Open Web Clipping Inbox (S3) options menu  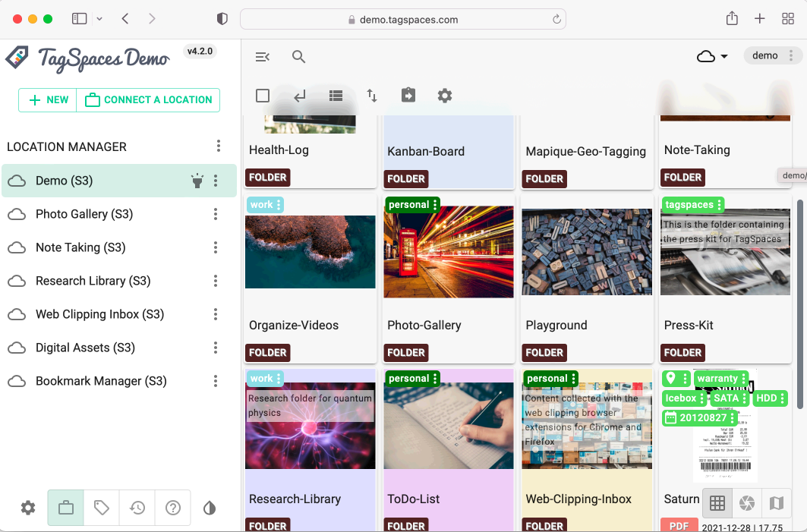(216, 314)
